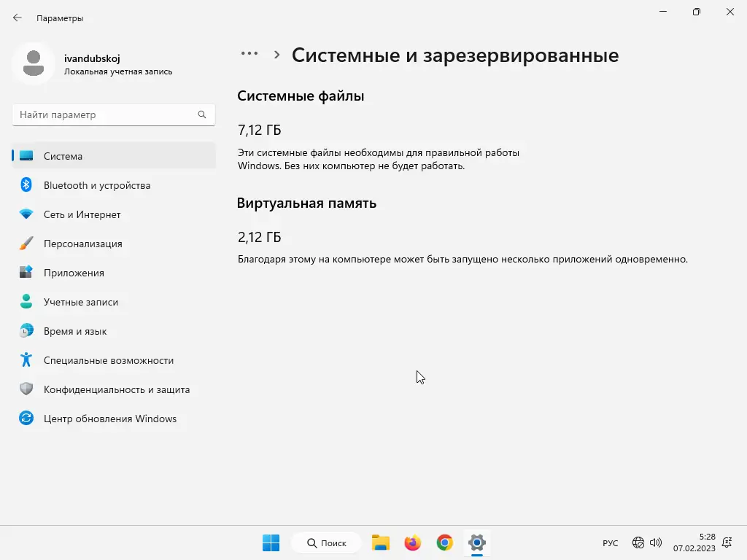
Task: Select "Центр обновления Windows" in sidebar
Action: point(109,419)
